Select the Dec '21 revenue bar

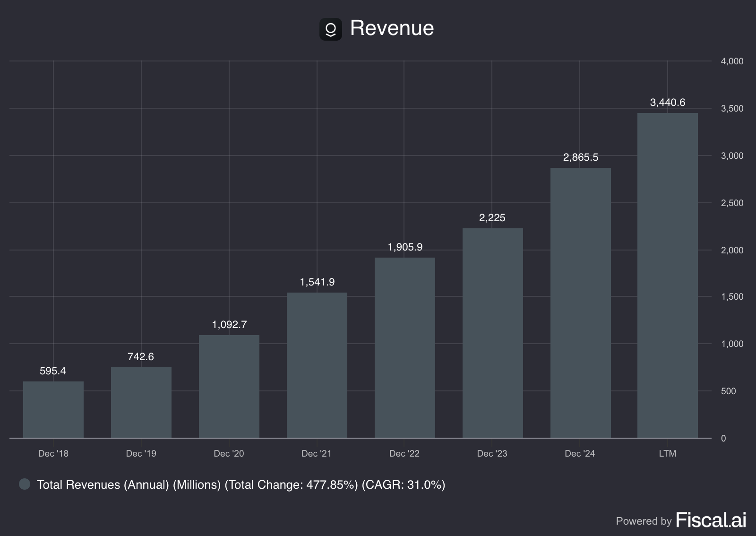coord(317,365)
